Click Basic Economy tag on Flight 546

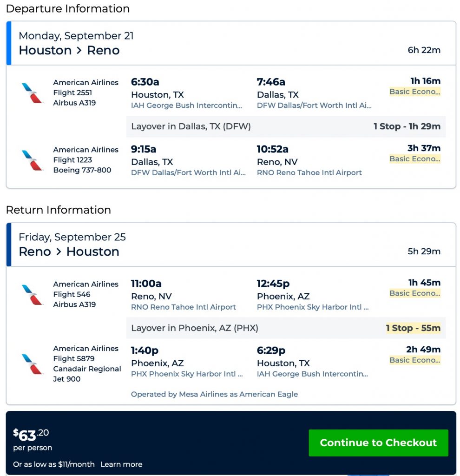click(414, 293)
